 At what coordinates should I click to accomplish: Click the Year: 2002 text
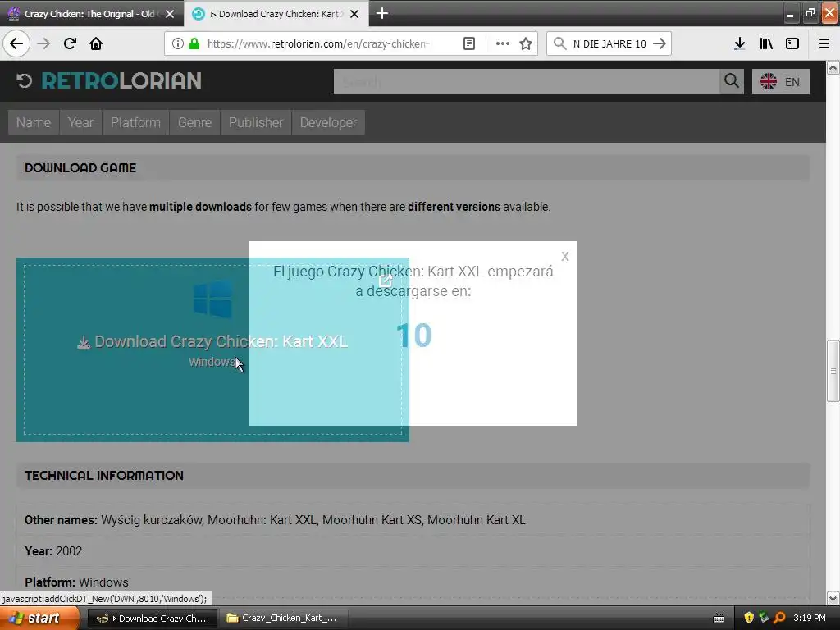53,551
